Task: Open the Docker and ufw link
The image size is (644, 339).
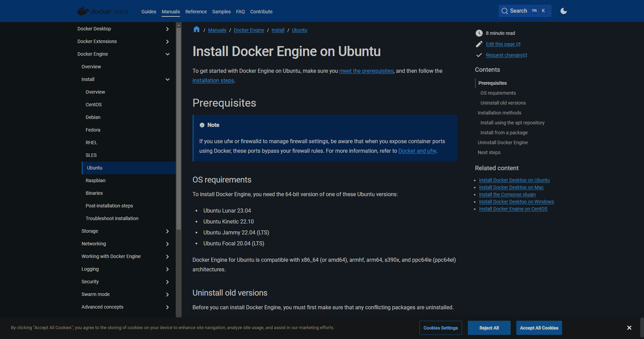Action: tap(417, 151)
